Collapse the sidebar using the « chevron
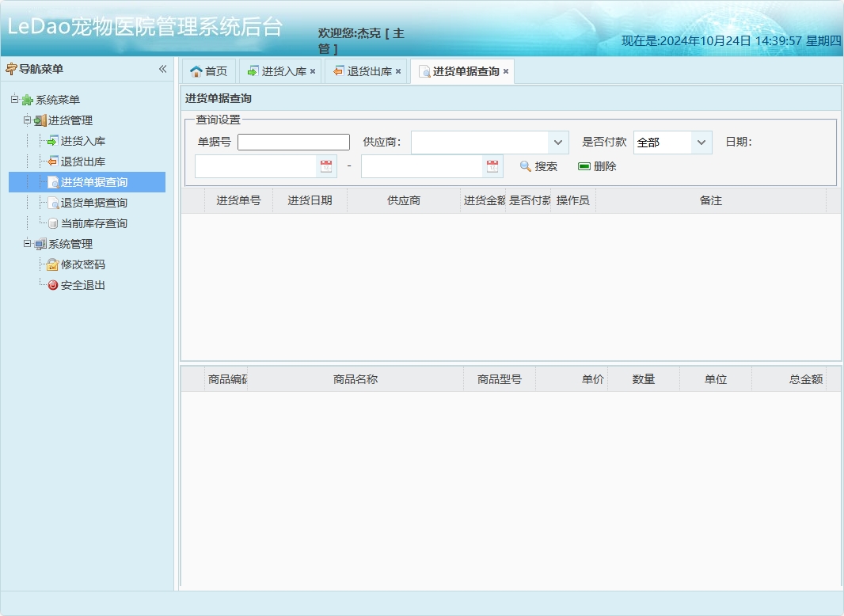This screenshot has height=616, width=844. (x=163, y=70)
